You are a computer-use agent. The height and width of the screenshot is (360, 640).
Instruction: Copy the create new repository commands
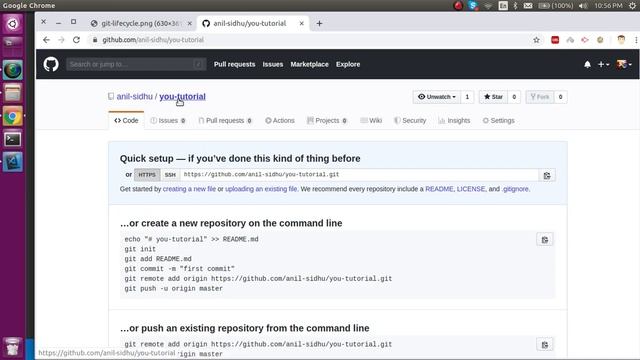tap(545, 240)
